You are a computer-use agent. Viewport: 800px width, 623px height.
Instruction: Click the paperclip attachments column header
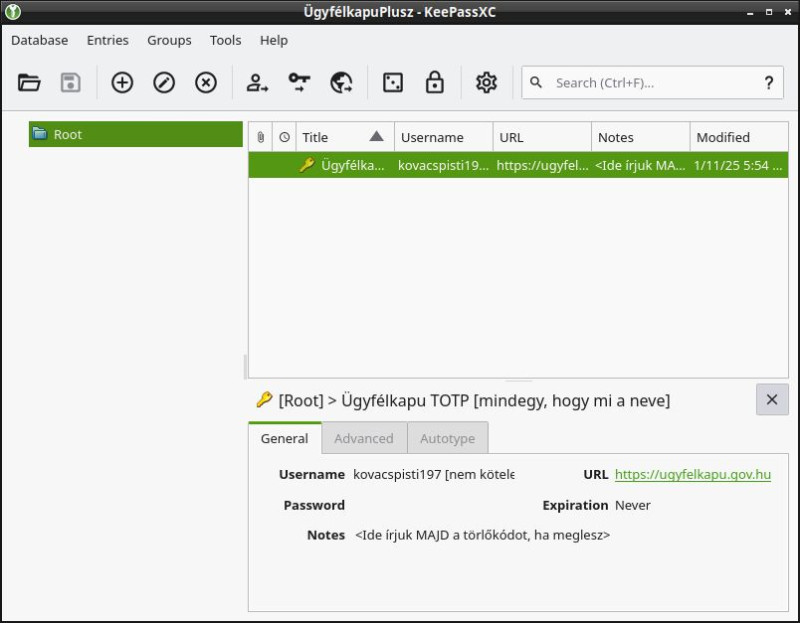[x=261, y=137]
